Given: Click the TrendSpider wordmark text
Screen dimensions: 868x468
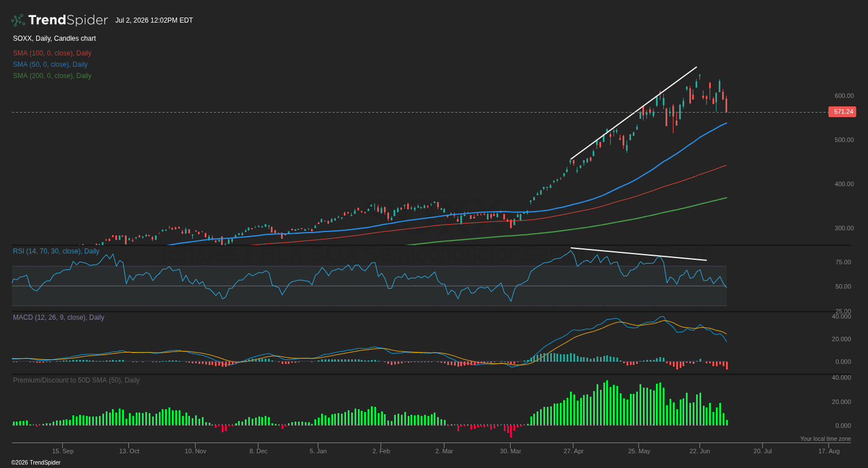Looking at the screenshot, I should pyautogui.click(x=68, y=20).
